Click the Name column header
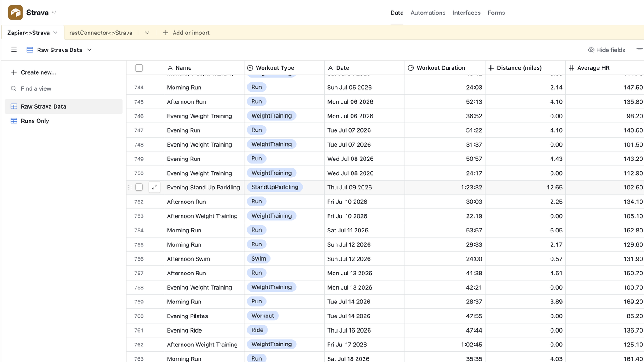 [x=204, y=68]
